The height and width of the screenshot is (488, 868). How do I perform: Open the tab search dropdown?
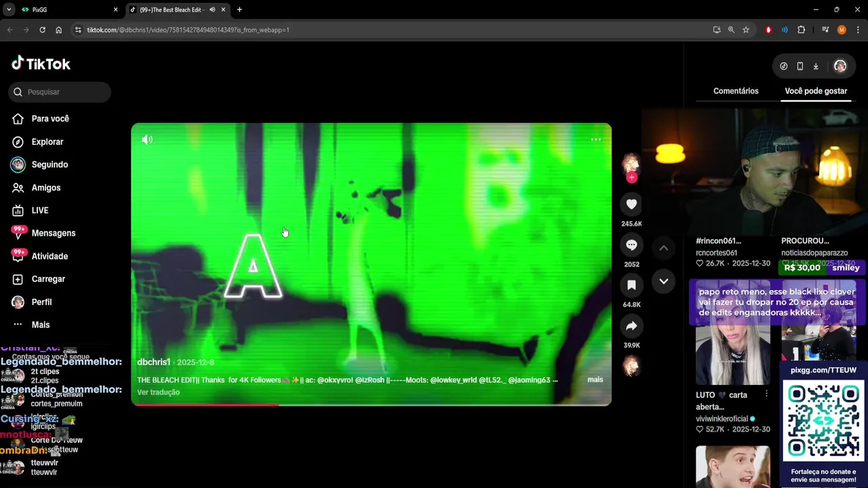(x=9, y=10)
